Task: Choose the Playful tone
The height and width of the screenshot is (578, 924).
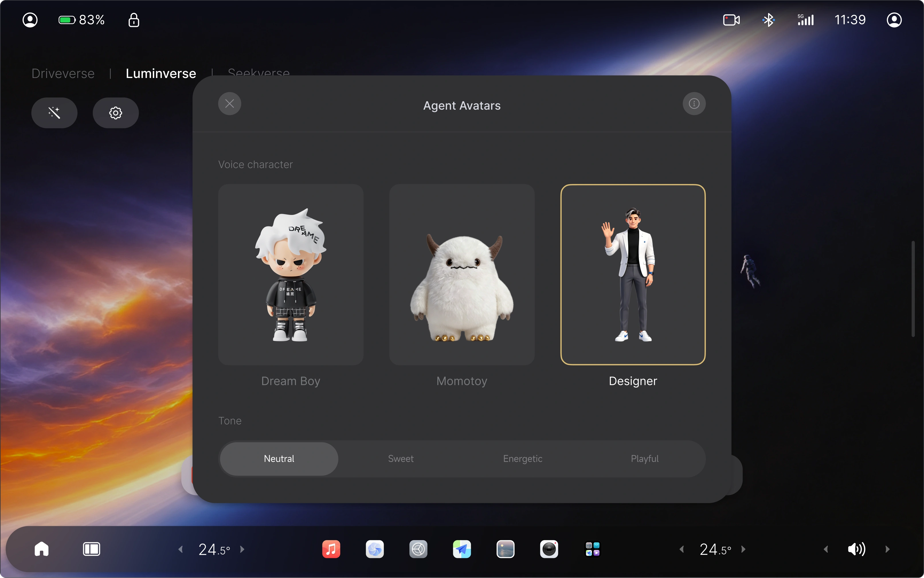Action: click(x=645, y=459)
